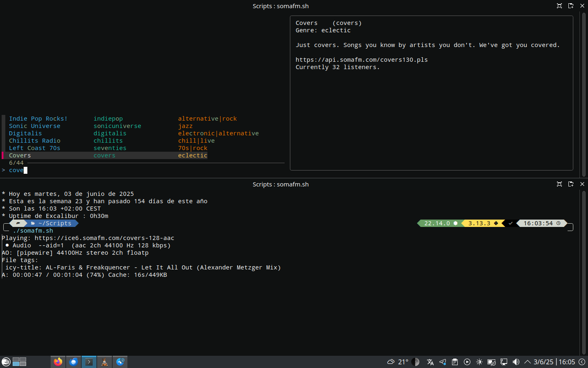Launch Firefox from the taskbar

tap(58, 362)
